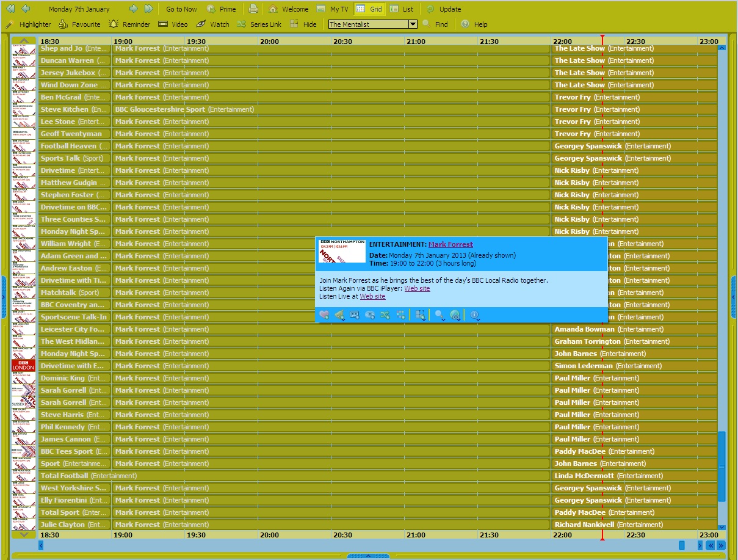Add reminder via popup bell icon
This screenshot has height=560, width=738.
pyautogui.click(x=339, y=315)
